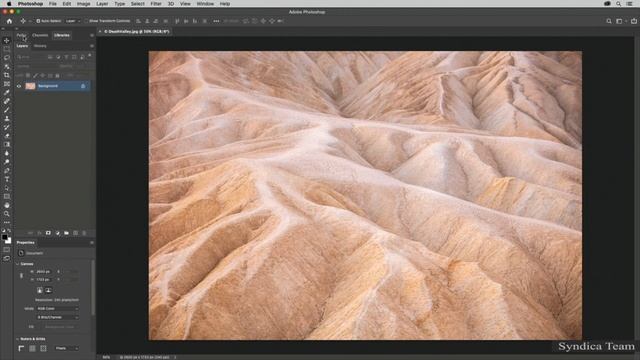Click the Background layer thumbnail
Image resolution: width=640 pixels, height=360 pixels.
[30, 86]
